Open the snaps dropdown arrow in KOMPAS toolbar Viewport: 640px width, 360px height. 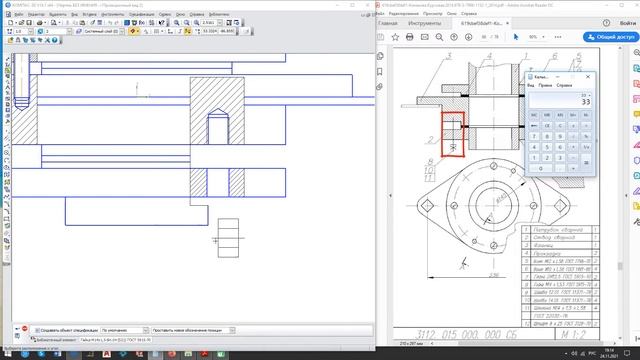click(x=138, y=31)
